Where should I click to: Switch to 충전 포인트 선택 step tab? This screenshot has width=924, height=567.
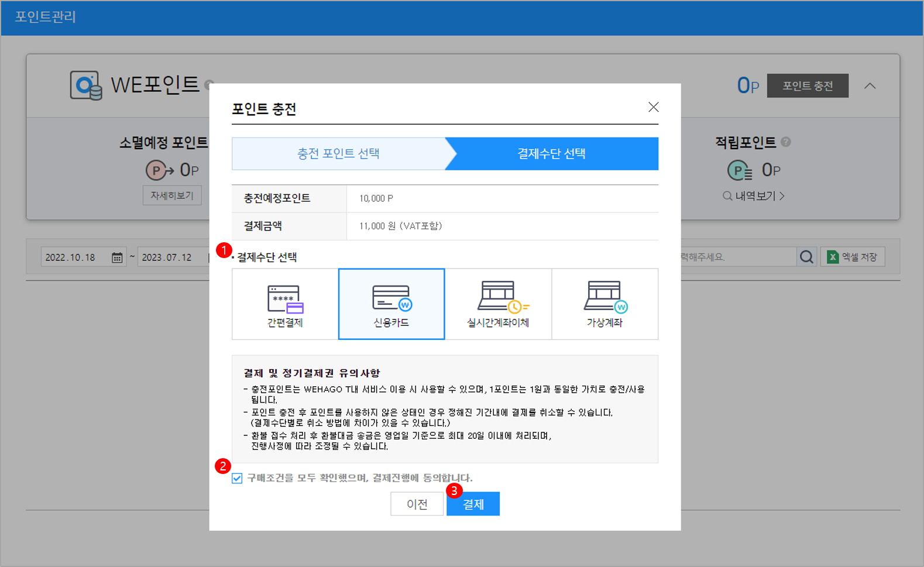point(338,154)
